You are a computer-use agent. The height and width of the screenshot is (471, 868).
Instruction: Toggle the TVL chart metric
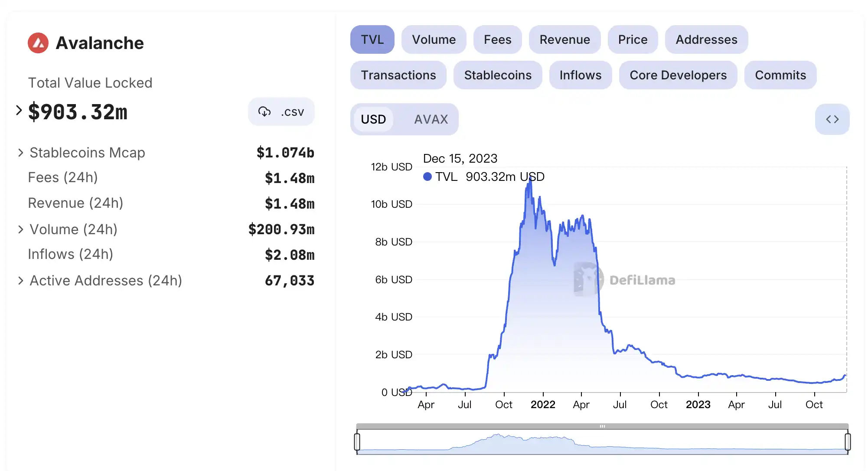372,39
